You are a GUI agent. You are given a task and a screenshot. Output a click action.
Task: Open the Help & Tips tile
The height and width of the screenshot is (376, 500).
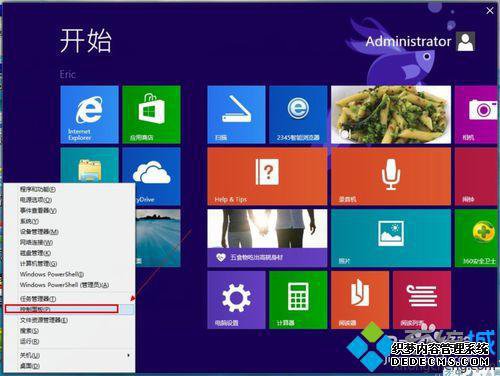click(x=267, y=176)
